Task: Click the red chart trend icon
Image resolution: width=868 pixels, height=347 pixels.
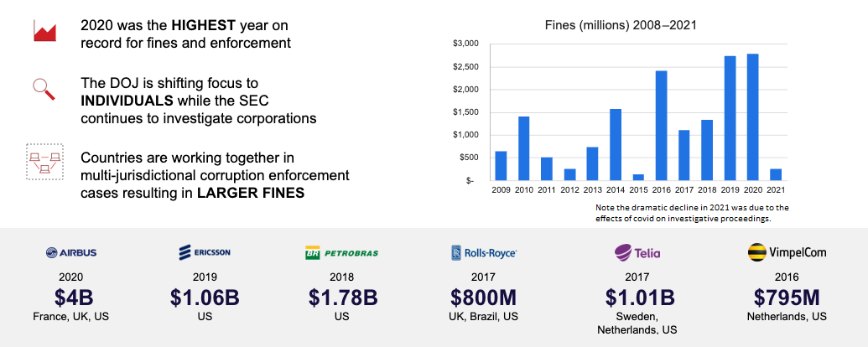Action: pyautogui.click(x=45, y=31)
